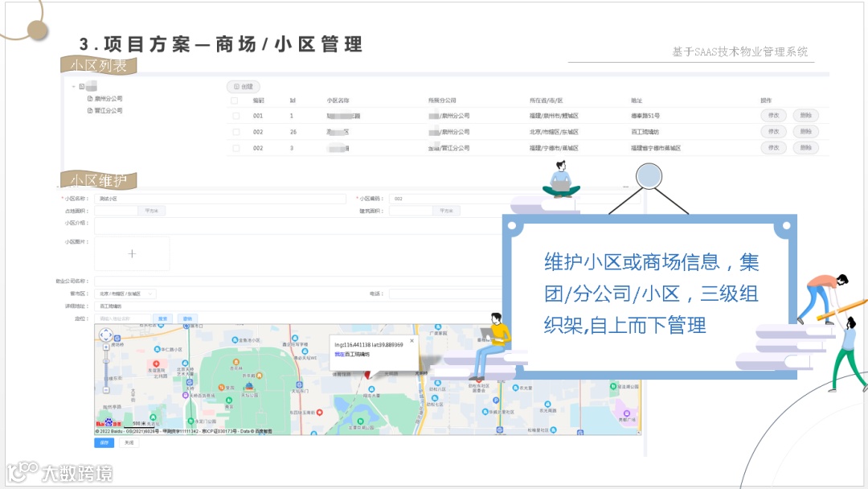Click 修改 (edit) for the 福建省宁德市蕉城区 row
868x489 pixels.
coord(773,147)
